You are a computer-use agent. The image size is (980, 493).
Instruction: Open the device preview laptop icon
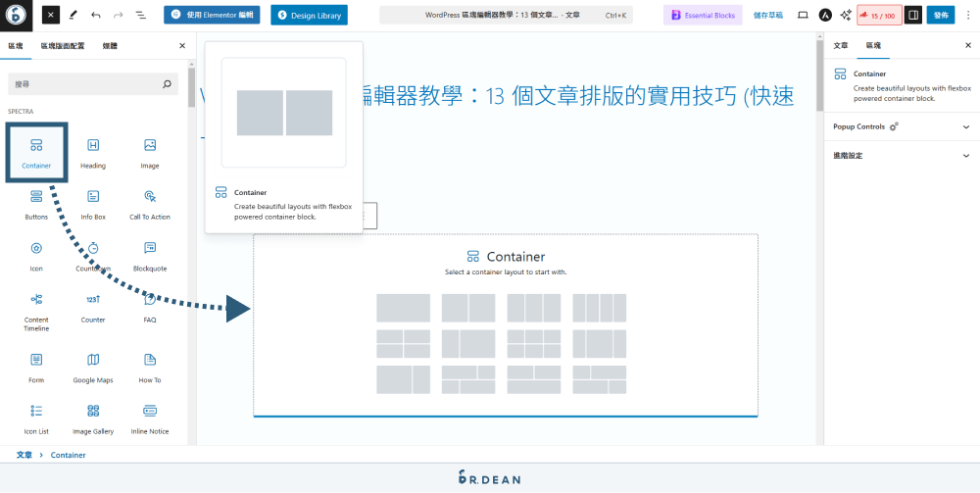click(x=804, y=15)
